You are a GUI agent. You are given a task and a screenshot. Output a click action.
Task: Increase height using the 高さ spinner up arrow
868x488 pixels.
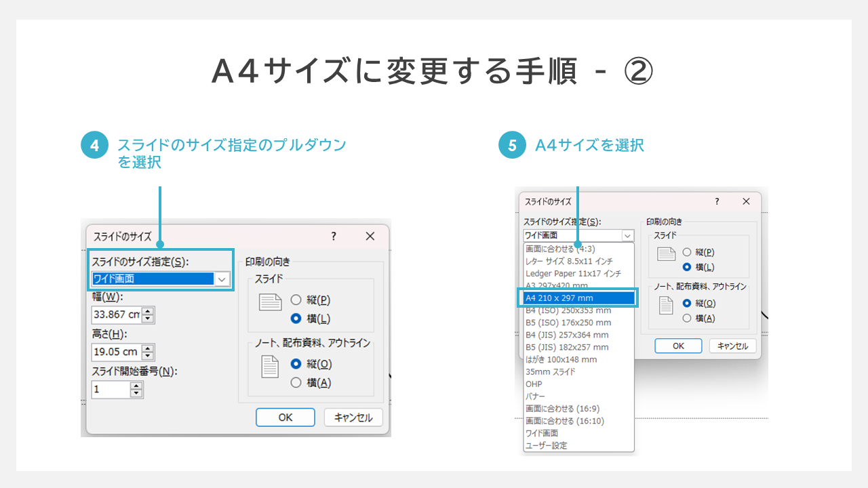pos(148,348)
